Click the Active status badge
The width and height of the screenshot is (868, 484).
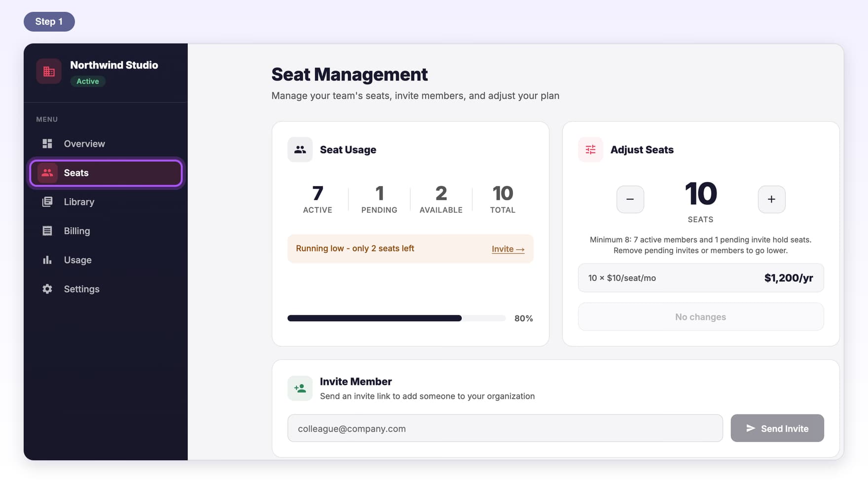click(88, 81)
